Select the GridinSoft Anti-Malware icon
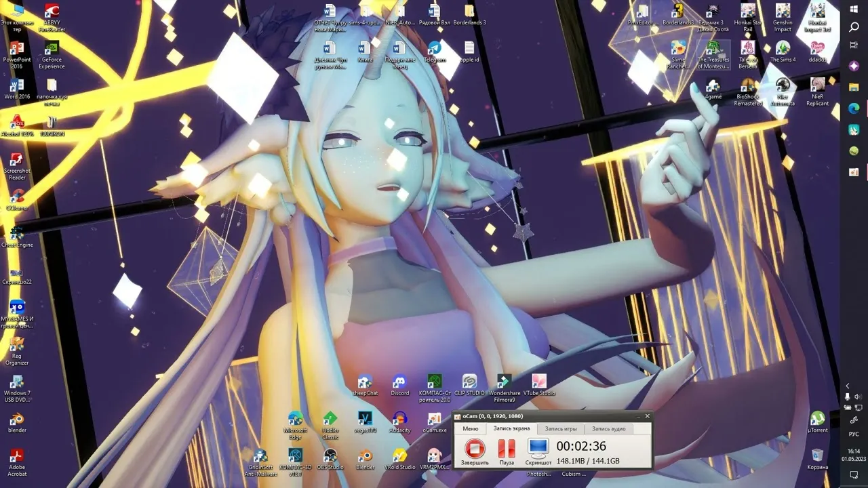Viewport: 868px width, 488px height. pos(261,463)
